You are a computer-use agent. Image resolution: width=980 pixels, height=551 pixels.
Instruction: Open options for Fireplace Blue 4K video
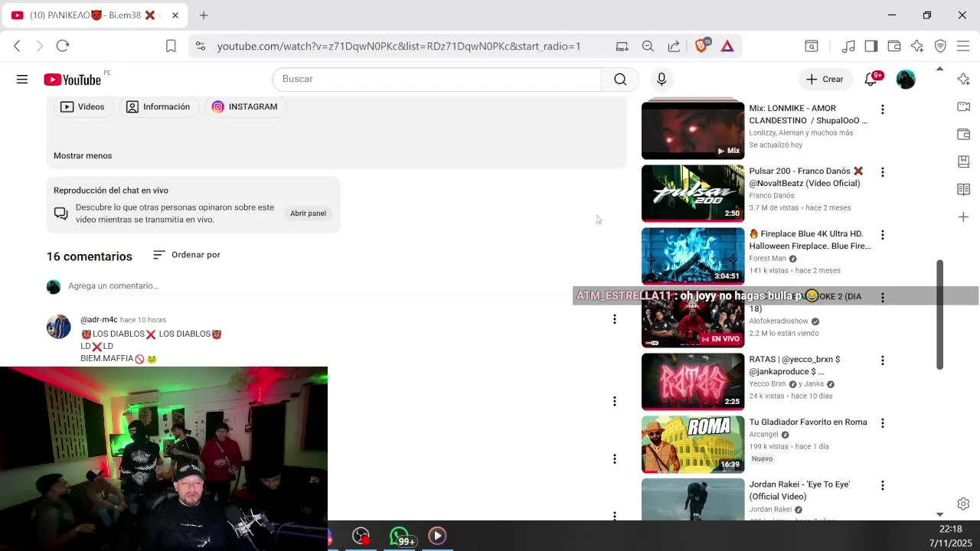pos(882,235)
